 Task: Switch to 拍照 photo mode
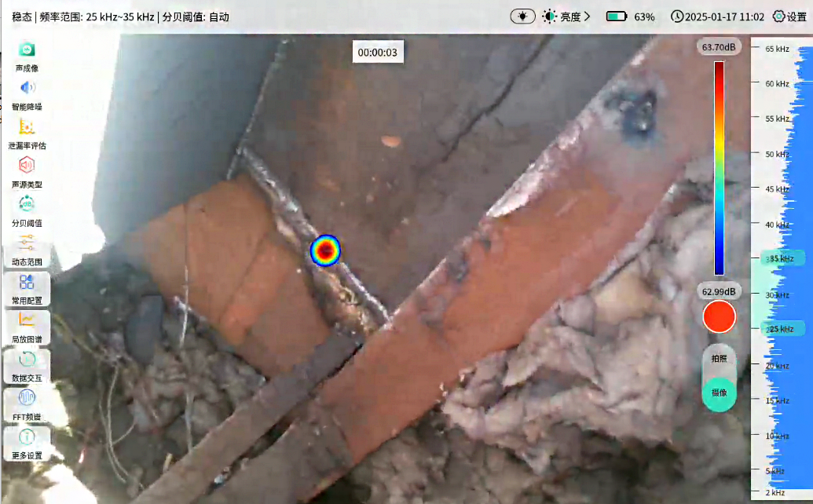click(719, 358)
